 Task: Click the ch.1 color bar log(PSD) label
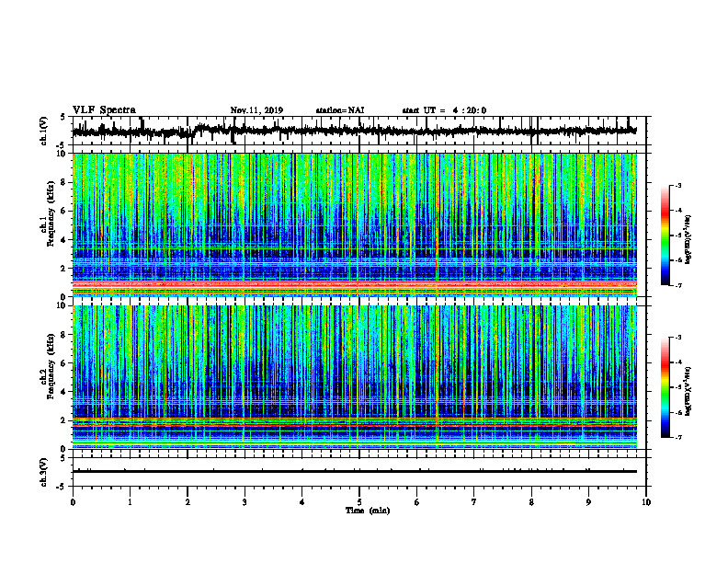688,240
